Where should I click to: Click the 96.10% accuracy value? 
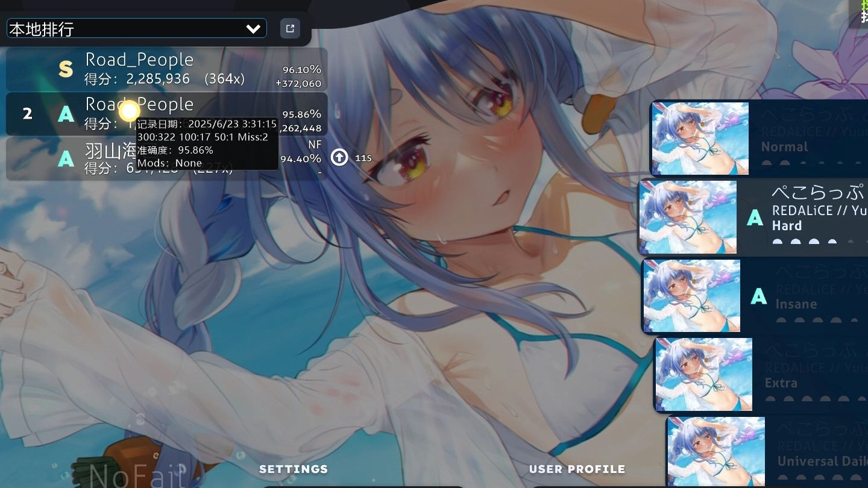[302, 69]
